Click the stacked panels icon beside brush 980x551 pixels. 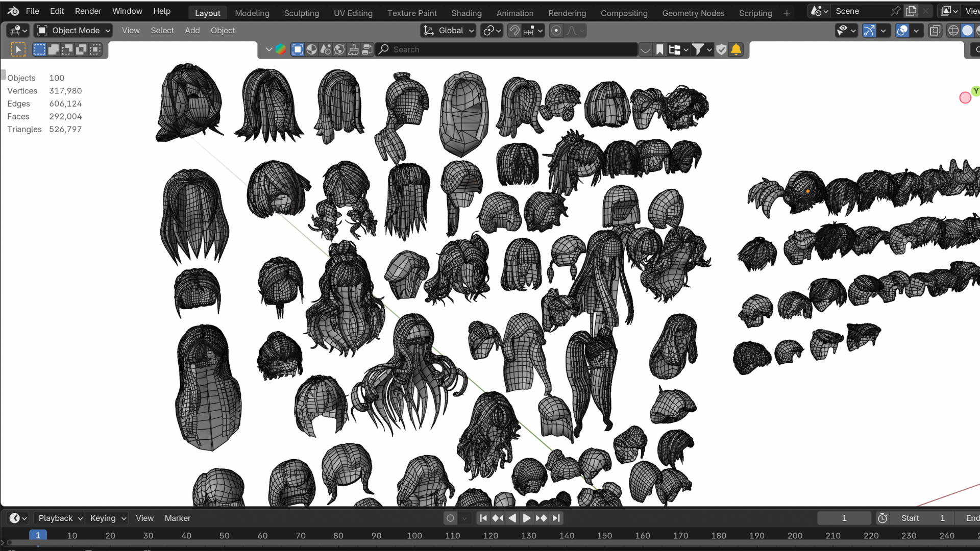pyautogui.click(x=367, y=49)
